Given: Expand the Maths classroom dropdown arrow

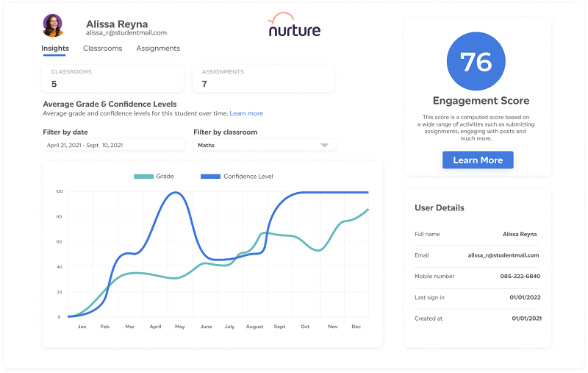Looking at the screenshot, I should click(324, 146).
